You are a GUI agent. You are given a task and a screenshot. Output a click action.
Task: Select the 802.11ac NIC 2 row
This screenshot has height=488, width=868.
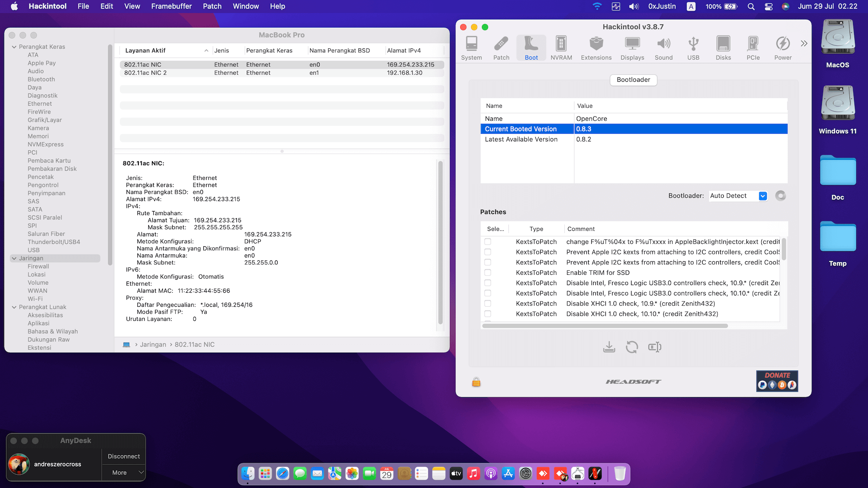pyautogui.click(x=282, y=73)
